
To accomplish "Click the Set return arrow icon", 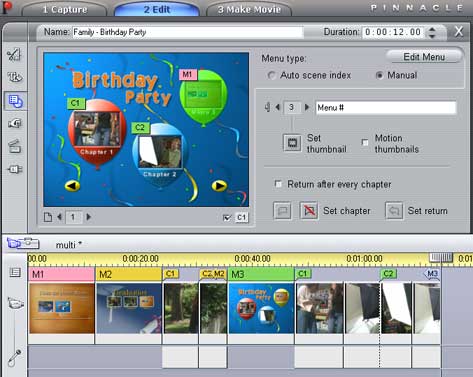I will click(x=394, y=211).
